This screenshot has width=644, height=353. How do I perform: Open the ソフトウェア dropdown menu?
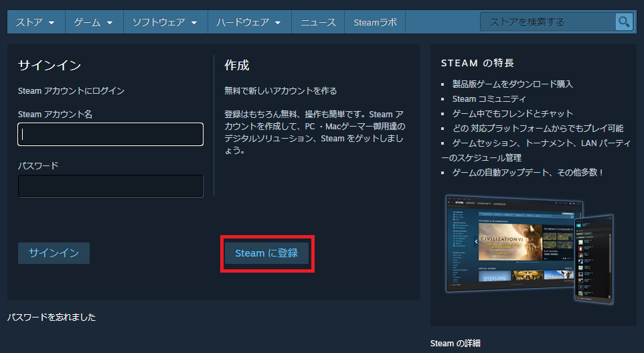165,22
